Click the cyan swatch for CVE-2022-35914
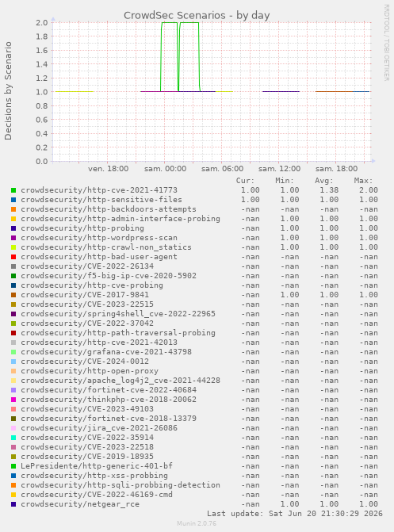 13,438
